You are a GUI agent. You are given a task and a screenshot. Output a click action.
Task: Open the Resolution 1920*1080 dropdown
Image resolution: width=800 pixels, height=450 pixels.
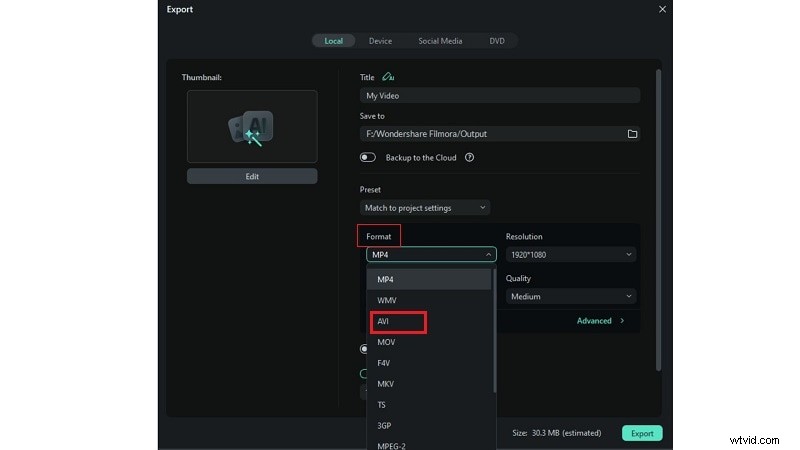(x=571, y=254)
